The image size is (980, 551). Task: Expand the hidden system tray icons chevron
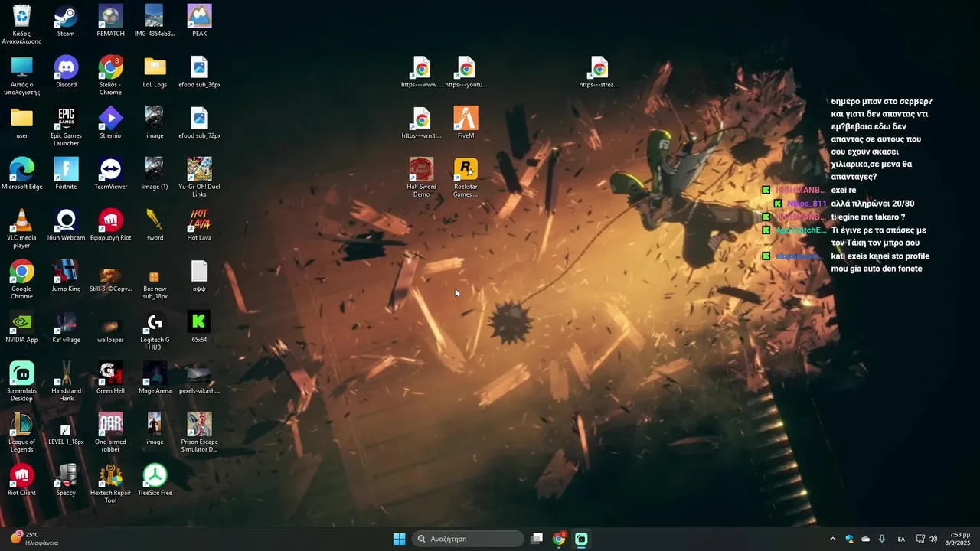point(833,539)
